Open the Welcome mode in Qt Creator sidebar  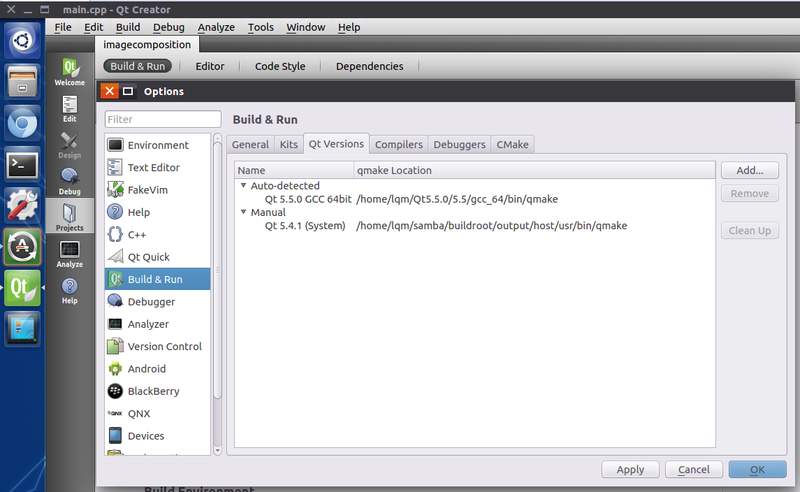(x=70, y=72)
